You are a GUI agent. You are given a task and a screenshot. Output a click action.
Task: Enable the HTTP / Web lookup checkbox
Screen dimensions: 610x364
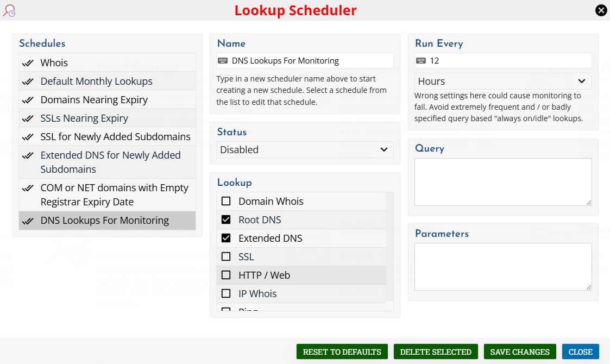click(226, 275)
